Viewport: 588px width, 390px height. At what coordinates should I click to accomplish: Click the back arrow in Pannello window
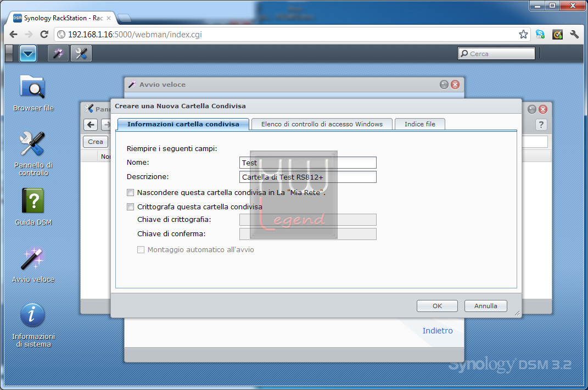pos(91,125)
